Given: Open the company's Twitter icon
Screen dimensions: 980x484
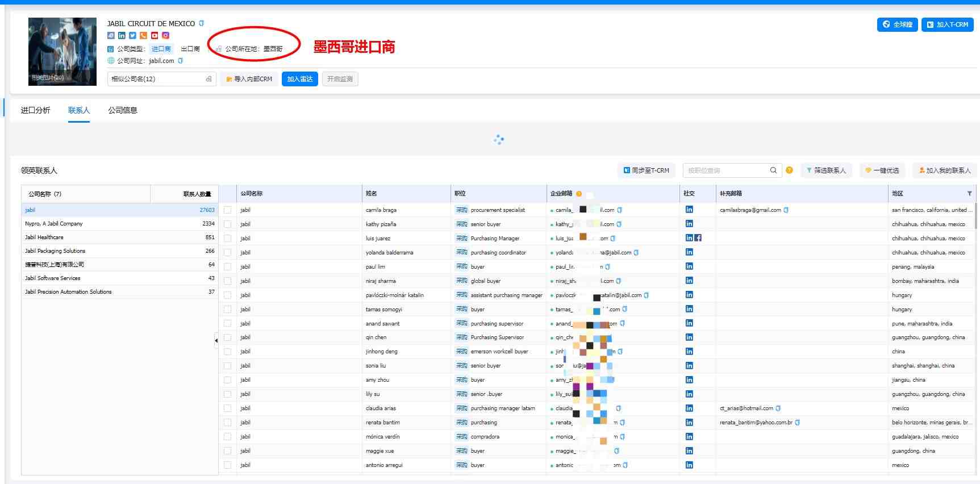Looking at the screenshot, I should [x=132, y=35].
